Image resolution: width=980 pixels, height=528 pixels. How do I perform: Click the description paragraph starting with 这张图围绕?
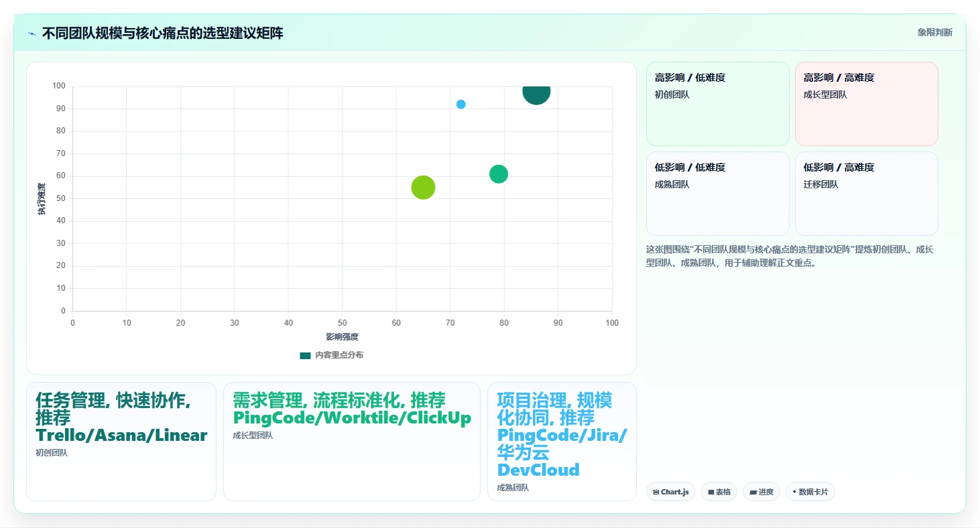point(790,256)
